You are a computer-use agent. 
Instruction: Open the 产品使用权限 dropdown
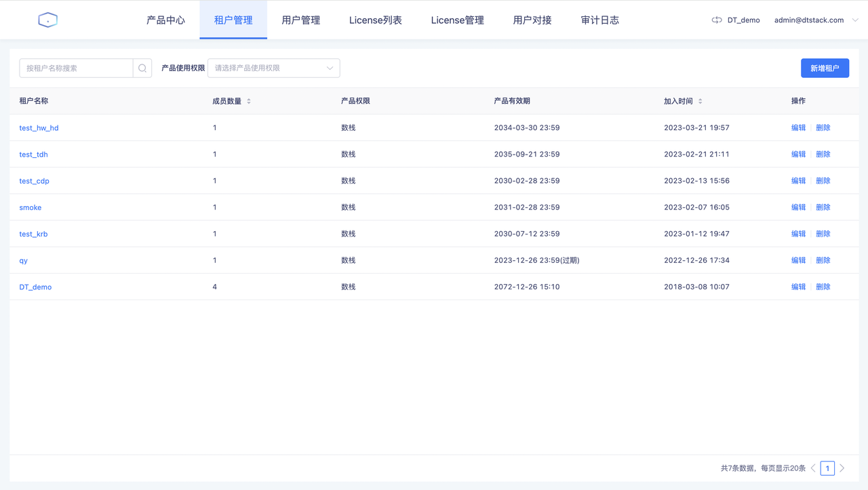point(273,68)
